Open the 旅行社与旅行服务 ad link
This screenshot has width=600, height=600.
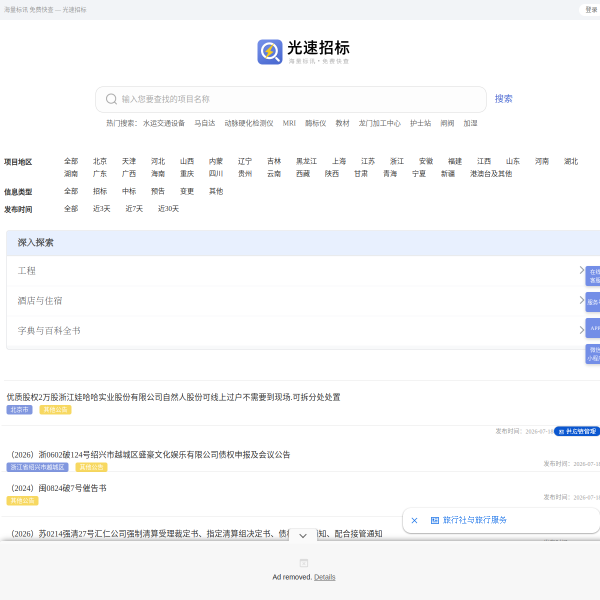pyautogui.click(x=474, y=520)
